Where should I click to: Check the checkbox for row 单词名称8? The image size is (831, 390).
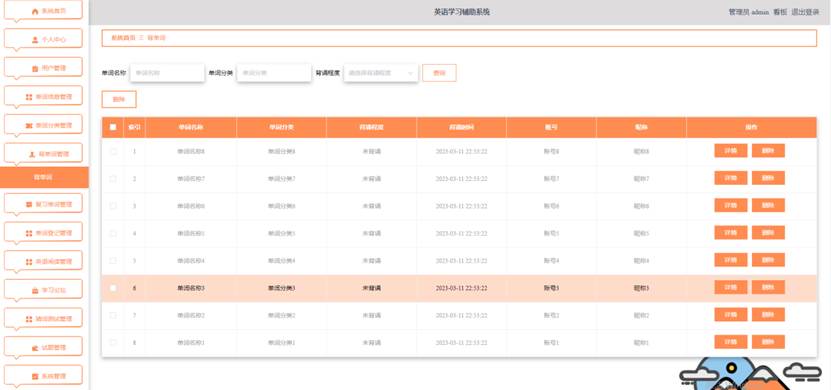click(113, 152)
